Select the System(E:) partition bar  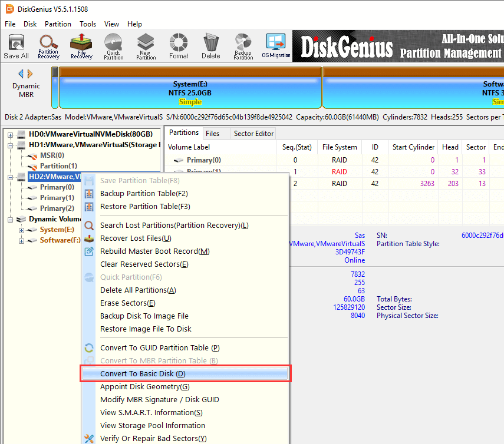(190, 88)
